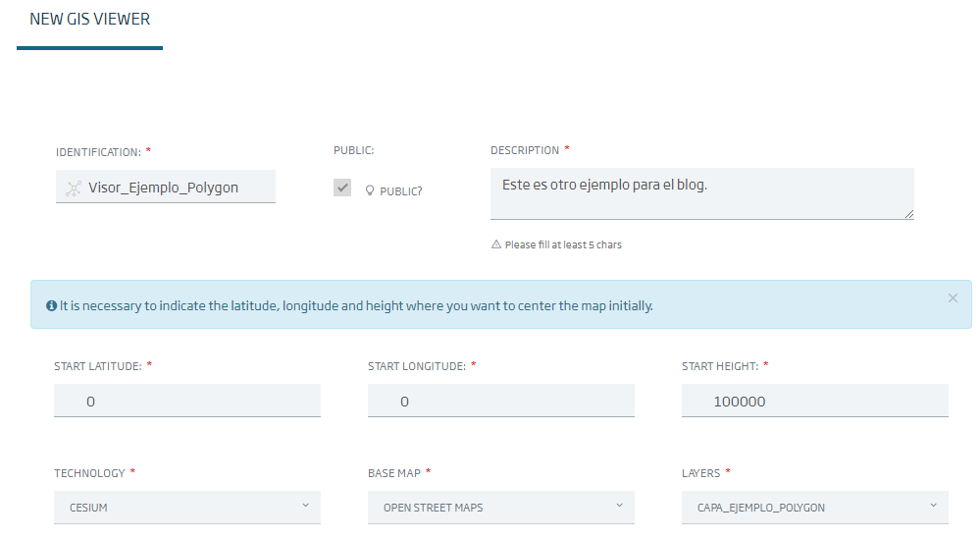Dismiss the blue latitude info alert

click(953, 298)
